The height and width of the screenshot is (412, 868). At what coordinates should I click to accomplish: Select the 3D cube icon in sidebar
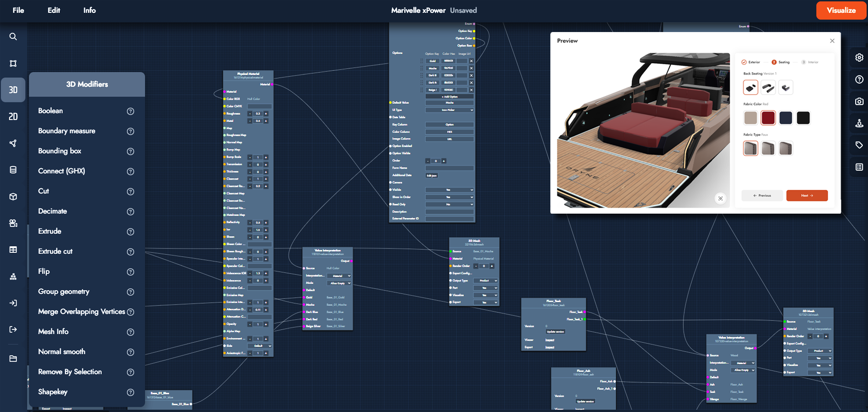[x=13, y=196]
